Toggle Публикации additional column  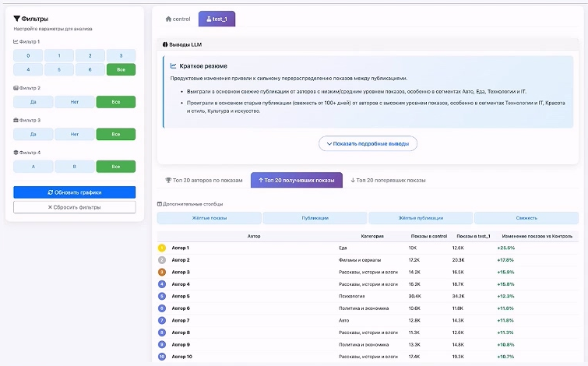(x=315, y=218)
